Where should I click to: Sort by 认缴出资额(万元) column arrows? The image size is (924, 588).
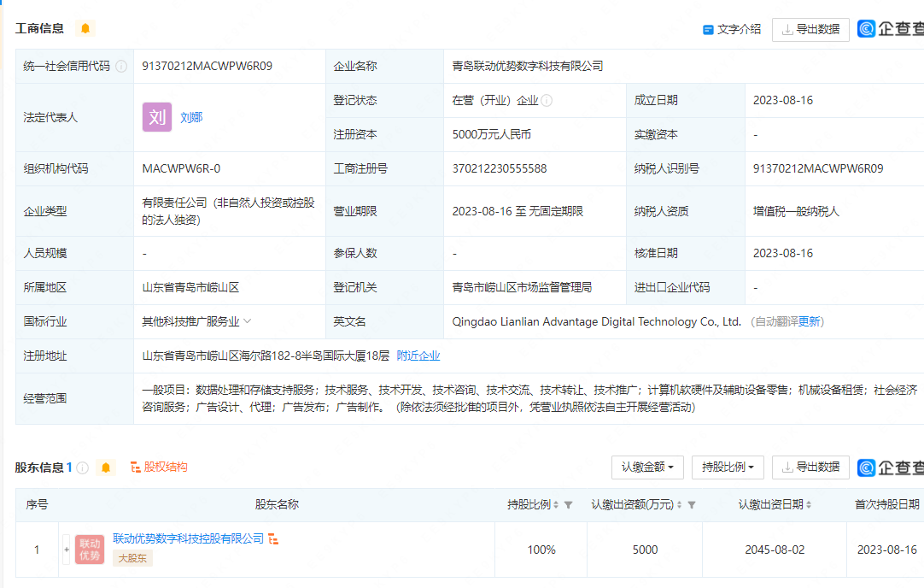coord(679,505)
